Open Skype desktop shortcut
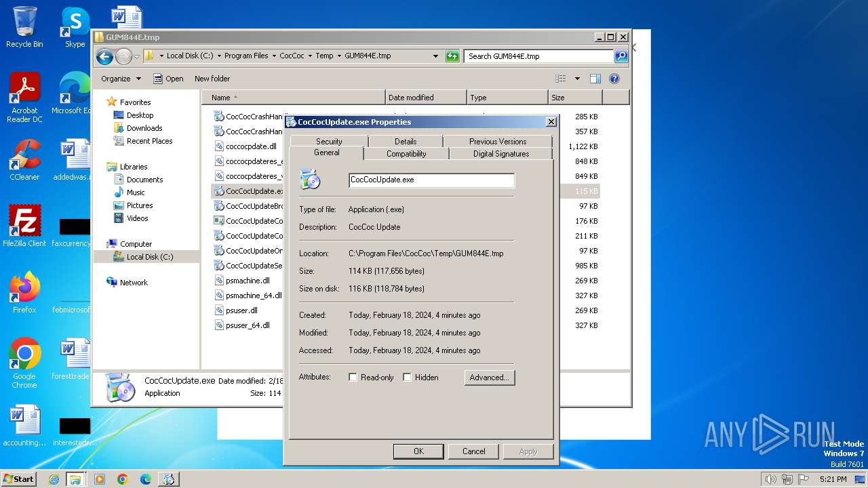The image size is (868, 488). click(75, 26)
